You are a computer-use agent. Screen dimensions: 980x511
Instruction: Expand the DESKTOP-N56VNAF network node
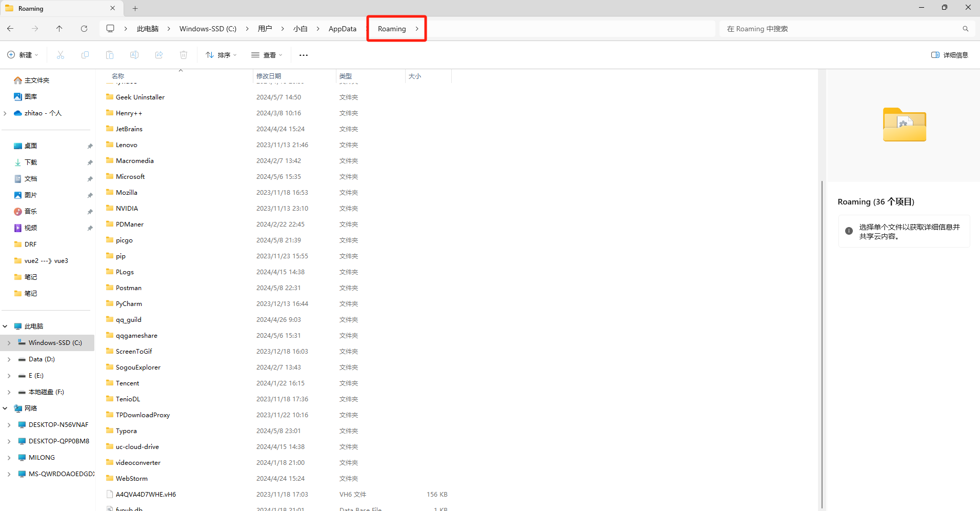click(9, 425)
